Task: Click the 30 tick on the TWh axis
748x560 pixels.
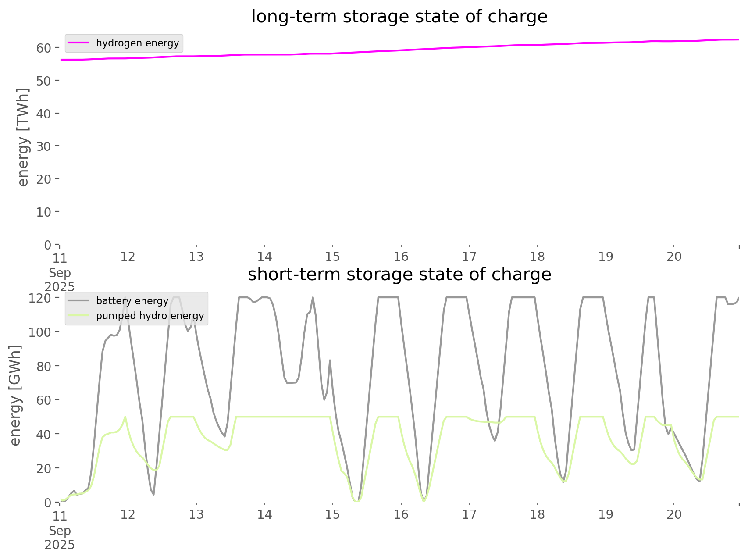Action: tap(44, 146)
